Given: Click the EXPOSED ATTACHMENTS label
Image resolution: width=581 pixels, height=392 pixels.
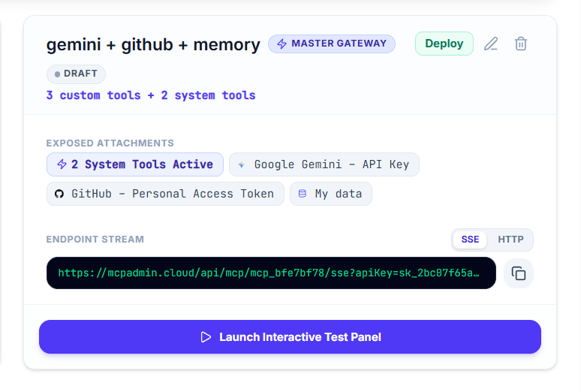Looking at the screenshot, I should click(110, 143).
